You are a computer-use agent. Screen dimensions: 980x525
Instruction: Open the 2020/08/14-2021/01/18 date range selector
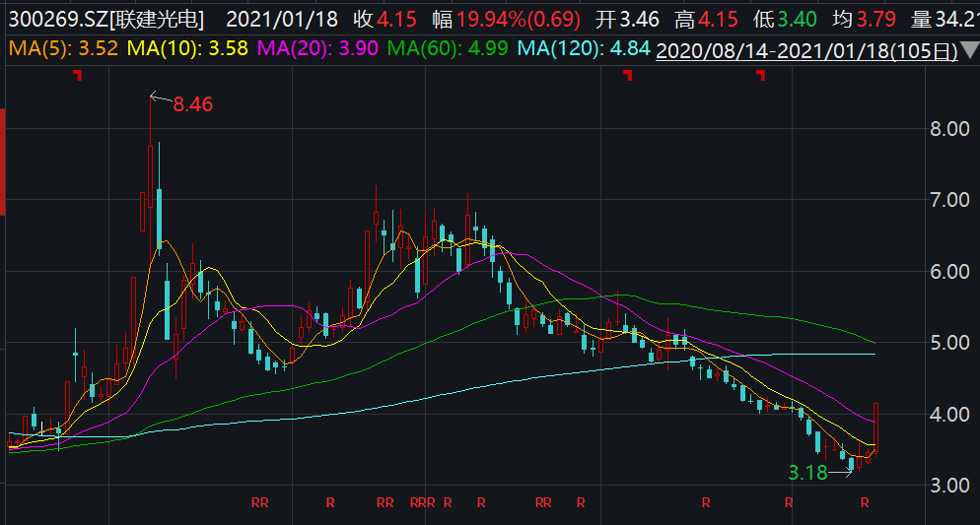point(805,51)
